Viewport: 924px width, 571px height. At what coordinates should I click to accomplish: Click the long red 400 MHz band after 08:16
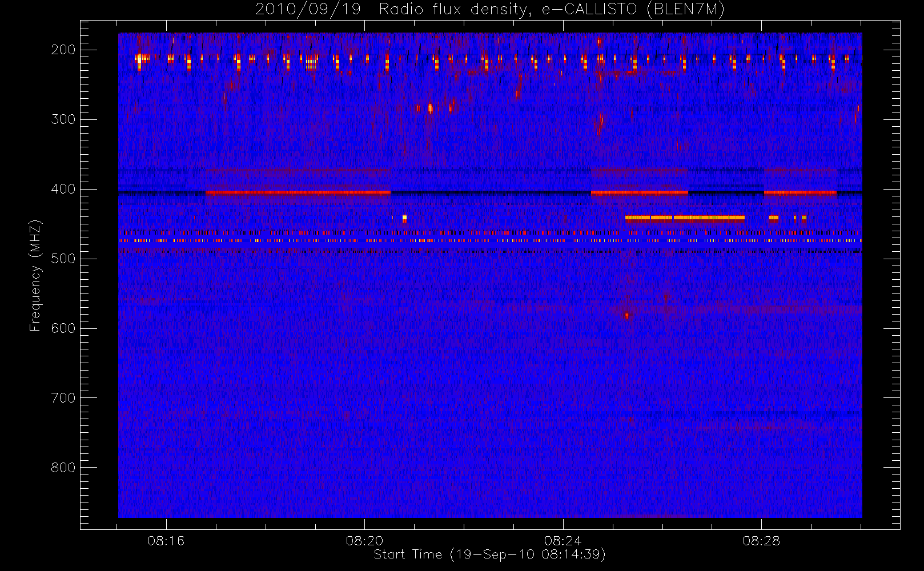pyautogui.click(x=298, y=192)
